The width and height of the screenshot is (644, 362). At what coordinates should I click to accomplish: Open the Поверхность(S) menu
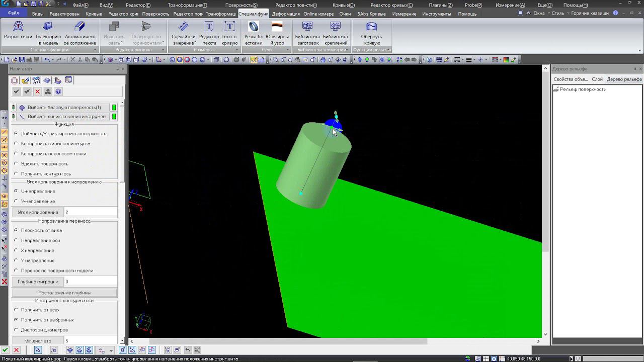[241, 5]
